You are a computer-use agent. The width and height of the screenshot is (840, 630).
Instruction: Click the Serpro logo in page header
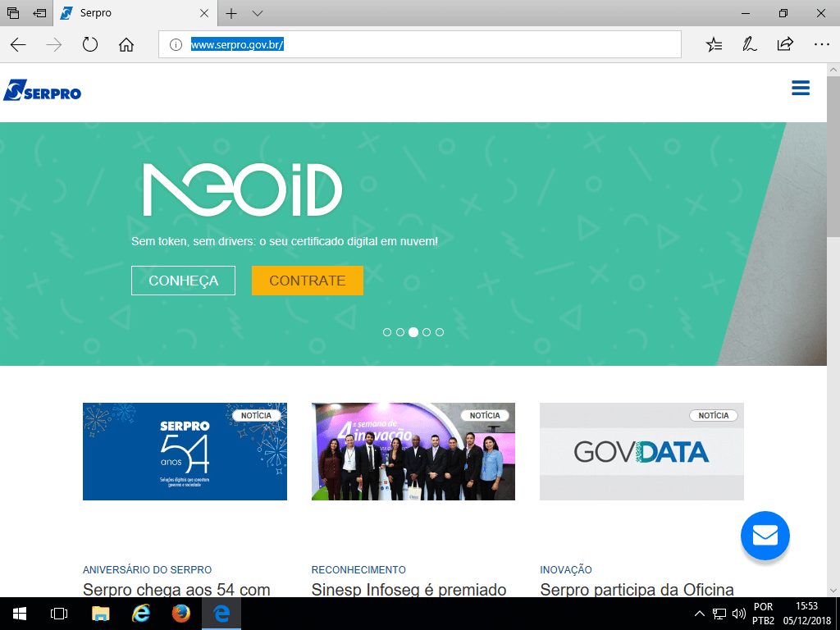pyautogui.click(x=42, y=90)
